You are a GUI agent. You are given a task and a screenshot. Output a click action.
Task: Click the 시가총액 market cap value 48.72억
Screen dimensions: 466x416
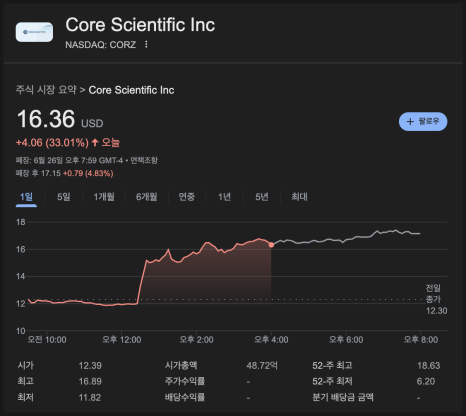(262, 366)
